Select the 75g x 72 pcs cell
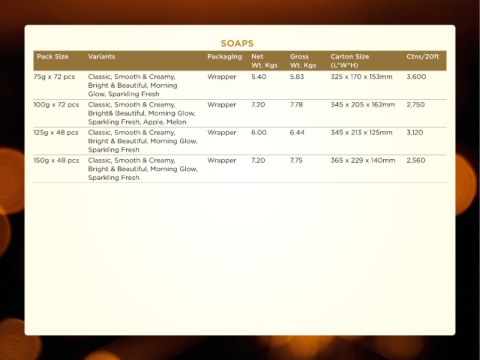Viewport: 480px width, 360px height. point(54,77)
